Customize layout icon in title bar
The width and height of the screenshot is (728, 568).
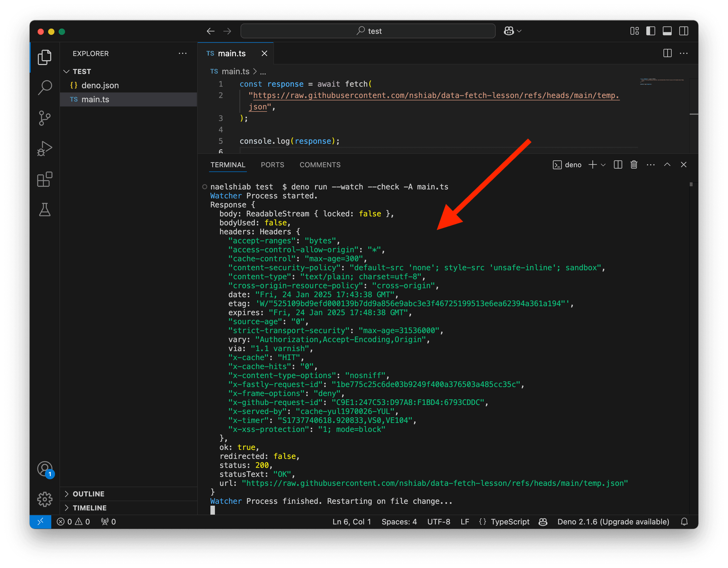634,31
